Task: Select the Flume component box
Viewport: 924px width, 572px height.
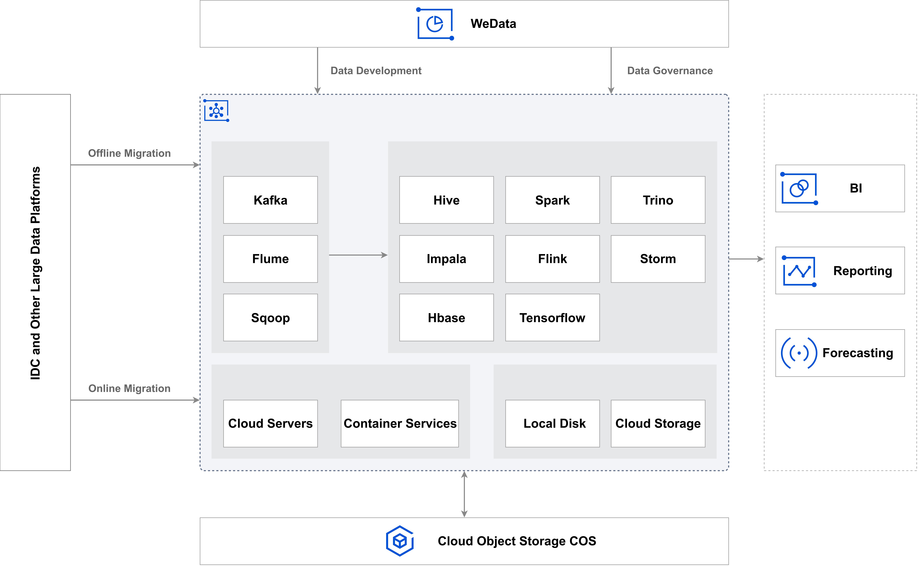Action: (x=270, y=259)
